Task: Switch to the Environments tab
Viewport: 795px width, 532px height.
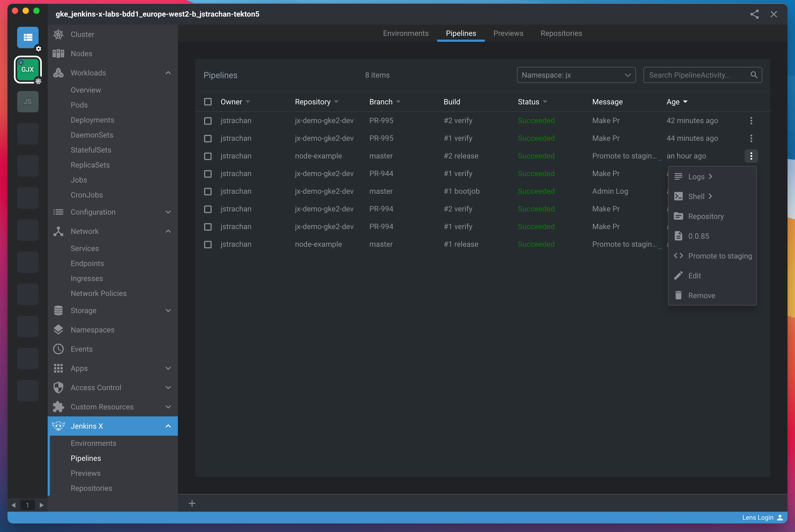Action: click(x=406, y=33)
